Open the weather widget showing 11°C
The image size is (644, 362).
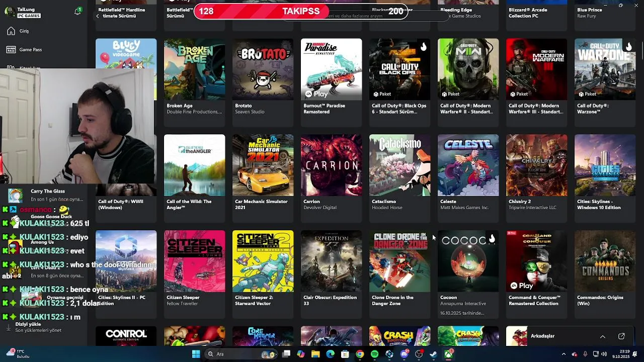click(18, 354)
